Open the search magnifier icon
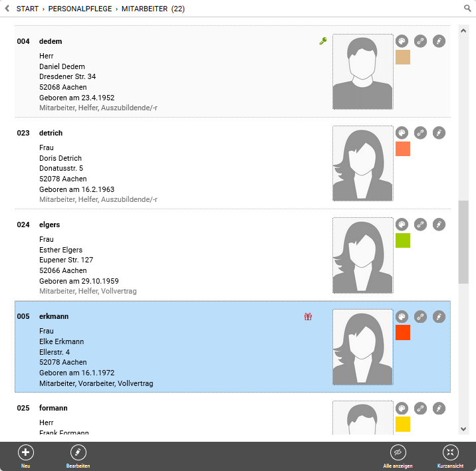 [x=467, y=8]
